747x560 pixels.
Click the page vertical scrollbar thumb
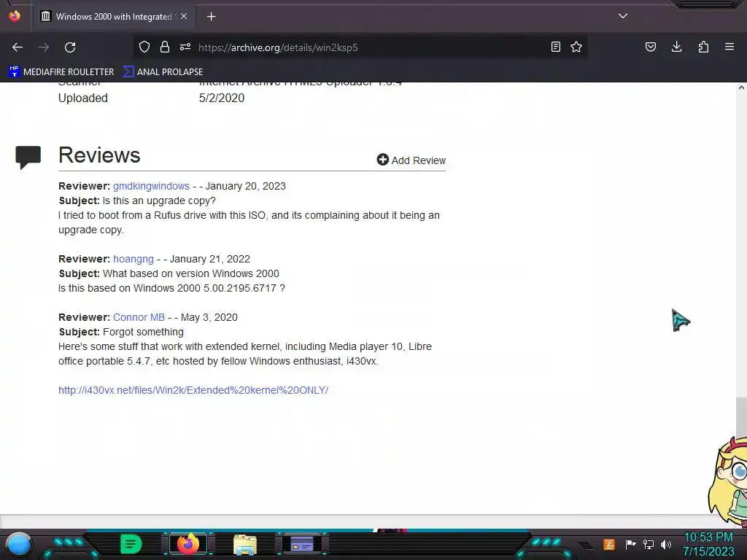point(741,416)
